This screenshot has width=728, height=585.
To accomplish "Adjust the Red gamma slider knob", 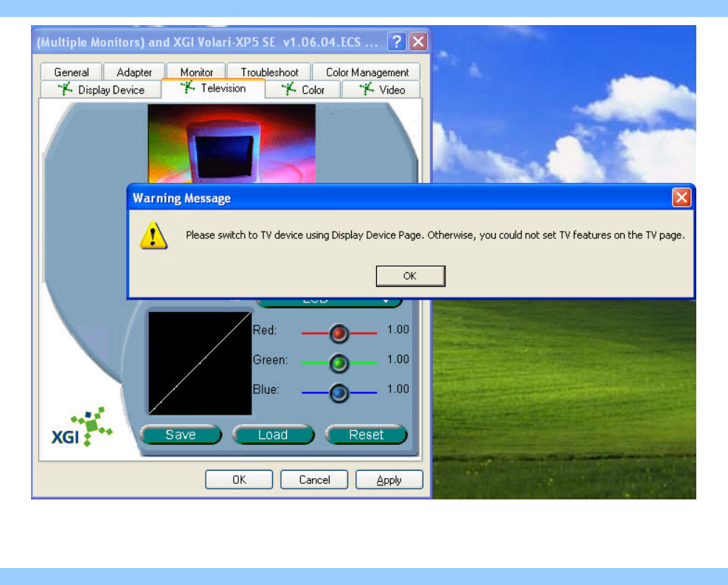I will [339, 333].
